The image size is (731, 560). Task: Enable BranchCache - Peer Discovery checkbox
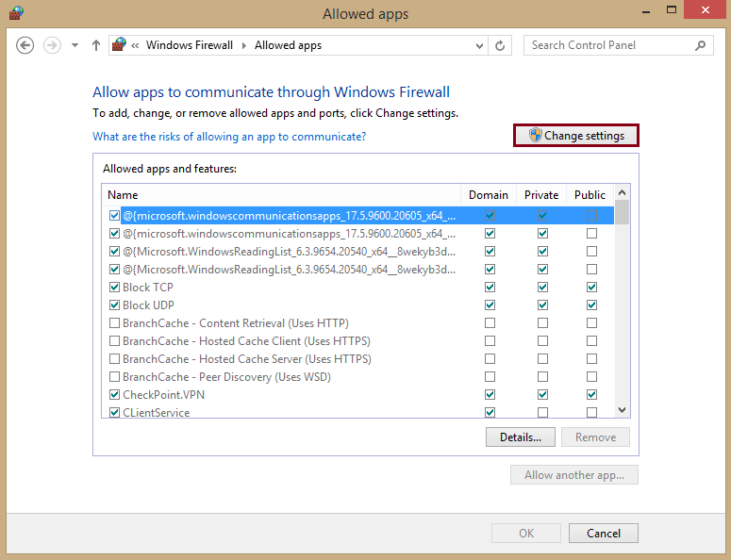click(114, 376)
